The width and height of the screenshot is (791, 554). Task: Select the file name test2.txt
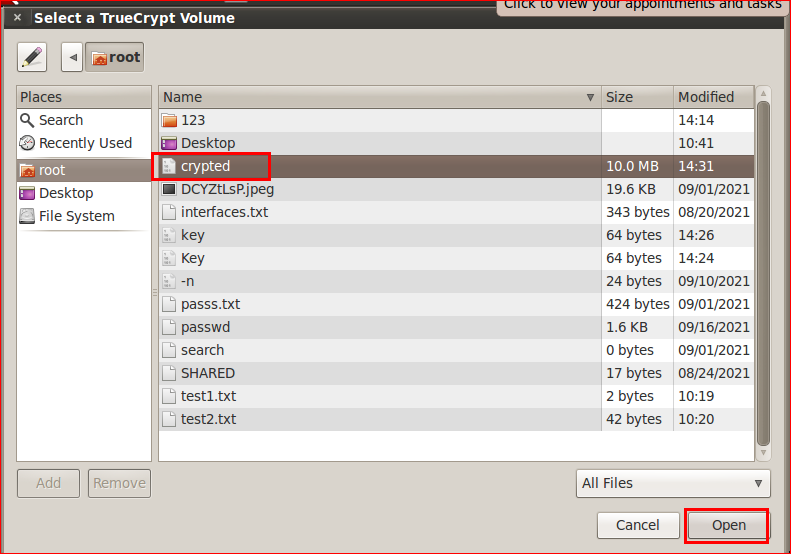click(x=208, y=419)
